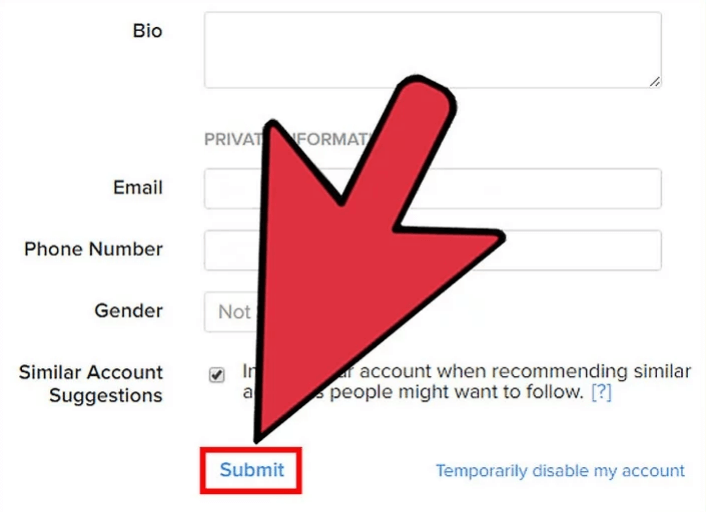Toggle the Similar Account Suggestions checkbox
This screenshot has height=513, width=706.
(x=217, y=375)
